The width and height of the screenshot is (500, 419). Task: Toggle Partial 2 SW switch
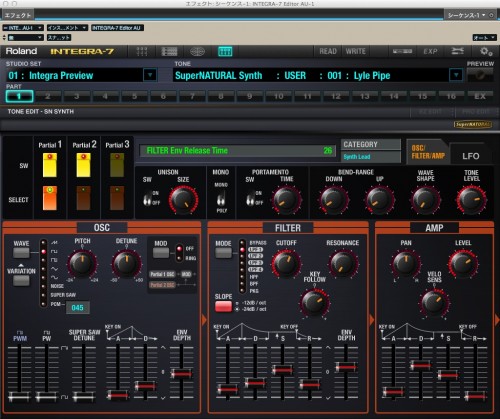83,165
